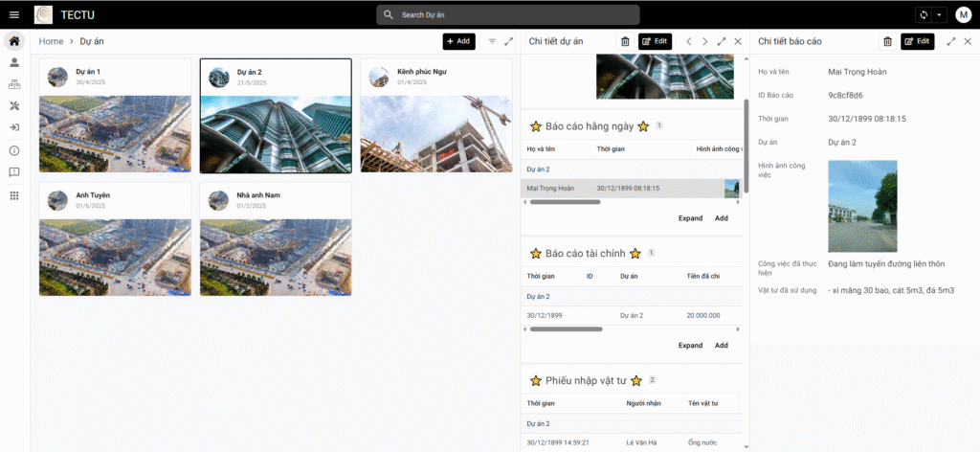Screen dimensions: 980x452
Task: Click Add button in Dự án list
Action: (x=458, y=41)
